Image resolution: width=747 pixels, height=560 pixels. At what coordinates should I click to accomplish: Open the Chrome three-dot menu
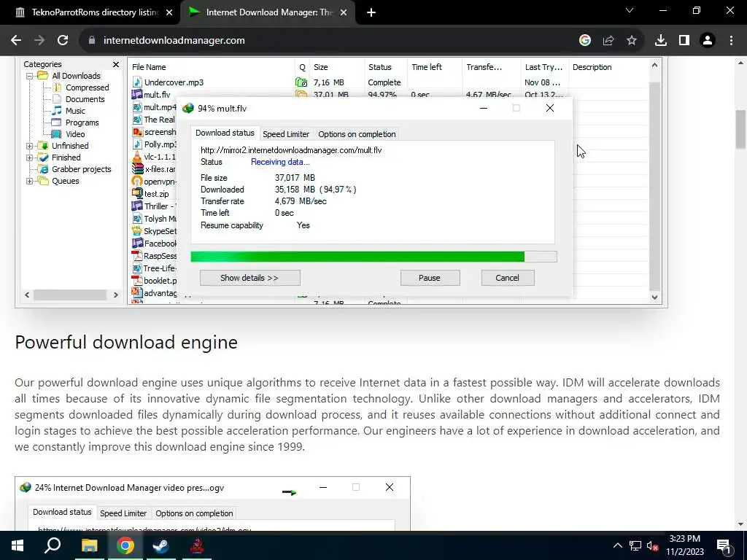coord(731,41)
